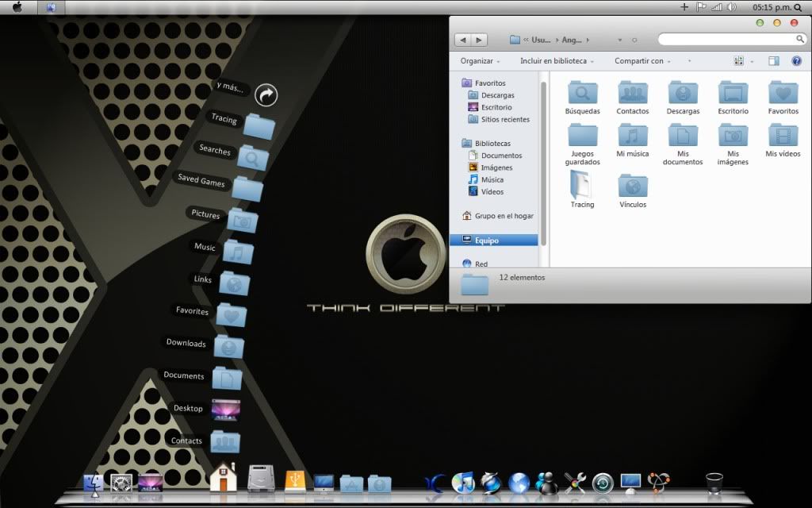Open Pictures folder in desktop stack

(x=243, y=221)
